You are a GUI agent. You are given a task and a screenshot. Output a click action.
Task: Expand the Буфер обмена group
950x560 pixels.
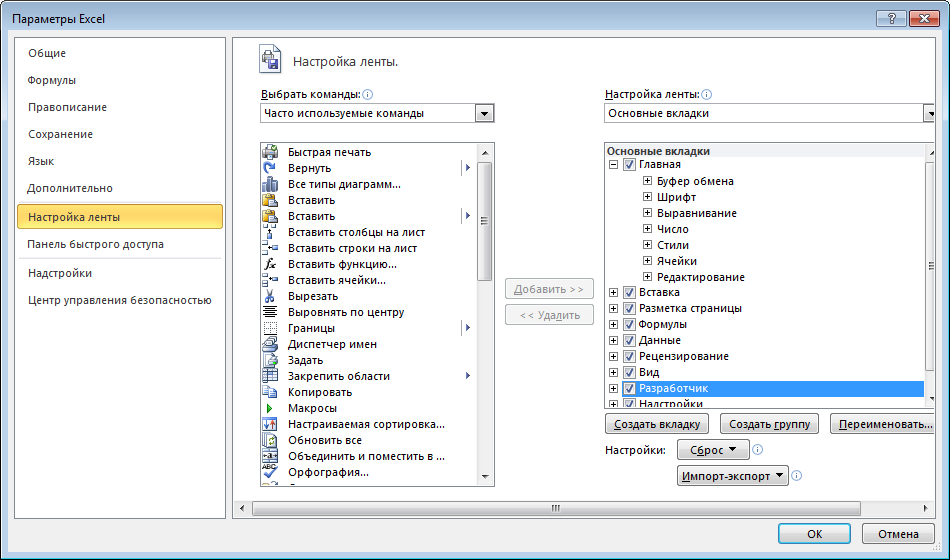click(x=647, y=181)
